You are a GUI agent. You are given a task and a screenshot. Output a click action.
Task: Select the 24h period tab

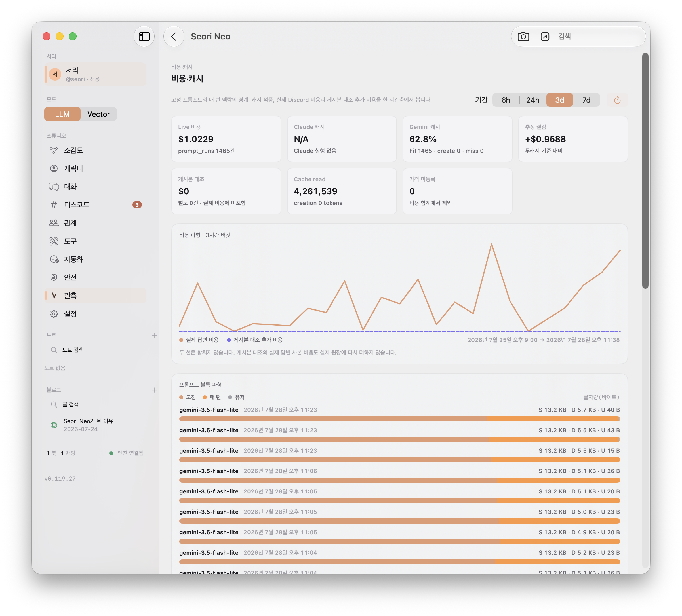[x=532, y=100]
